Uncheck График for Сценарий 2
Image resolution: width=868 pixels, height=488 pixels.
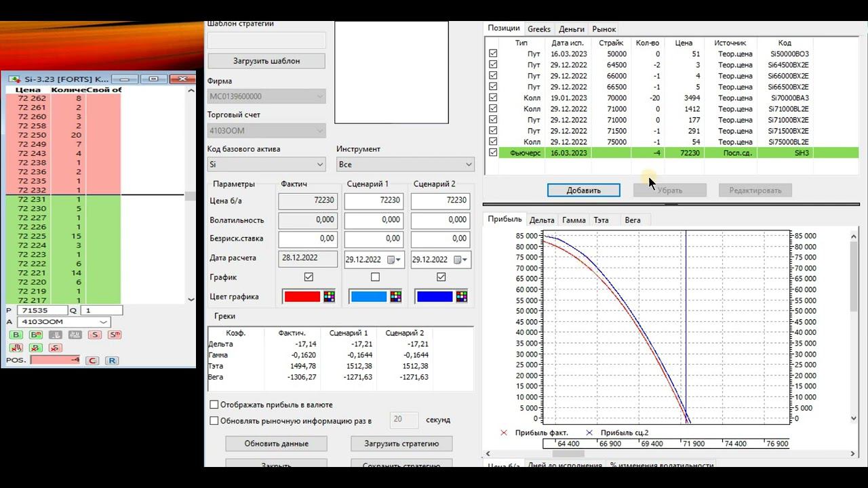pos(441,277)
